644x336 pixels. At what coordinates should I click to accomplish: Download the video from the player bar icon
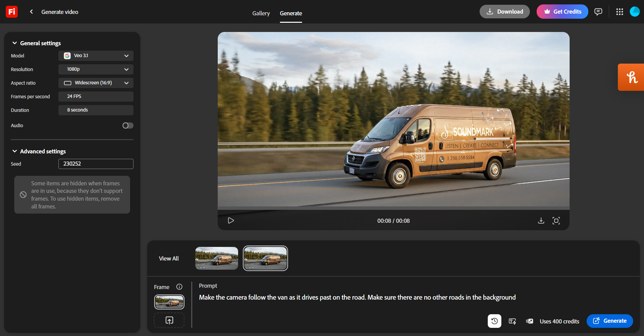pyautogui.click(x=541, y=221)
